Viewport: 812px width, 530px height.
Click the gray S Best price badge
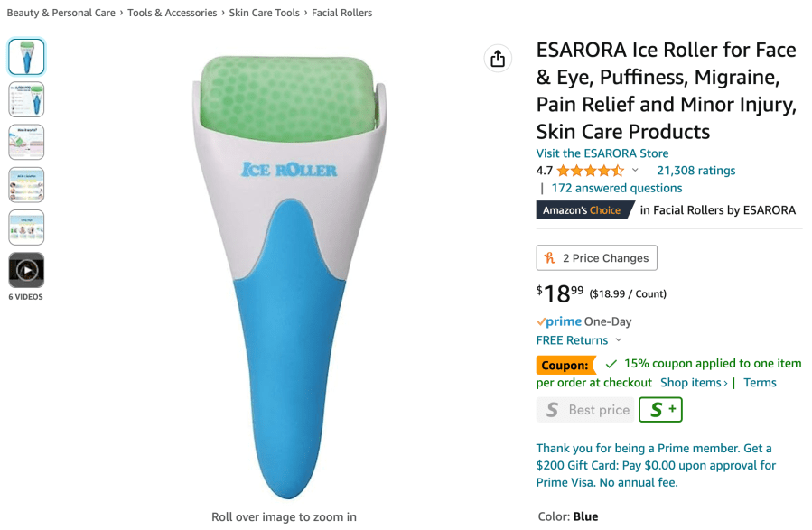(585, 410)
